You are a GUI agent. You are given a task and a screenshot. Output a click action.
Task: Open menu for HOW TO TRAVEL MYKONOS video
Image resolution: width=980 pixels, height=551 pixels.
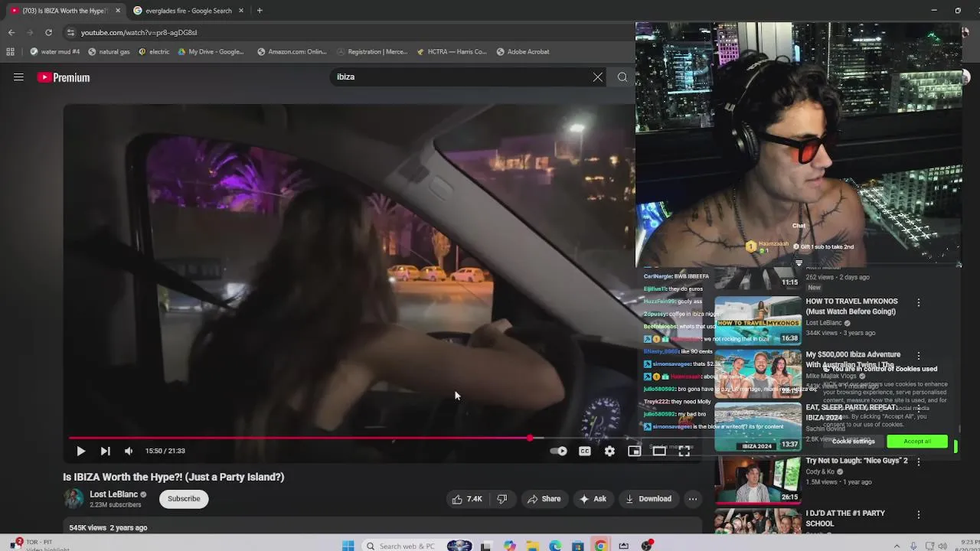[x=919, y=303]
